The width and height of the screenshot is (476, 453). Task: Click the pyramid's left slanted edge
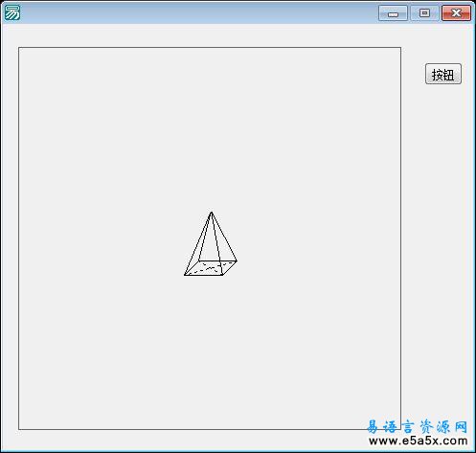point(198,243)
